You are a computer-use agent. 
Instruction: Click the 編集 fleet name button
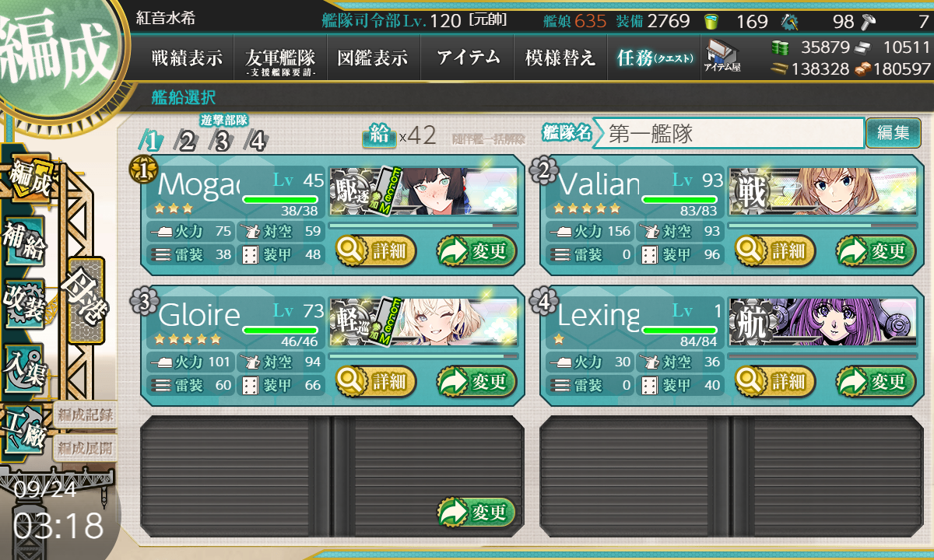click(894, 133)
